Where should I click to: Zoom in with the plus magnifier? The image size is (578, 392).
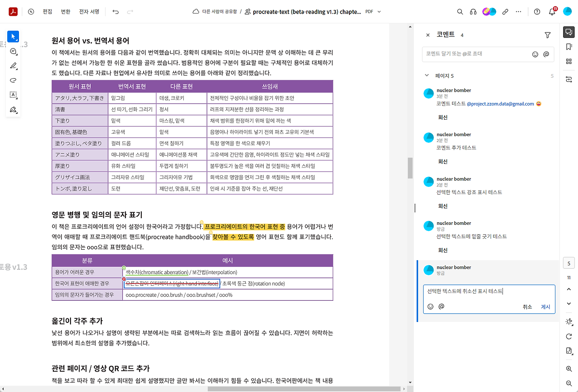569,369
